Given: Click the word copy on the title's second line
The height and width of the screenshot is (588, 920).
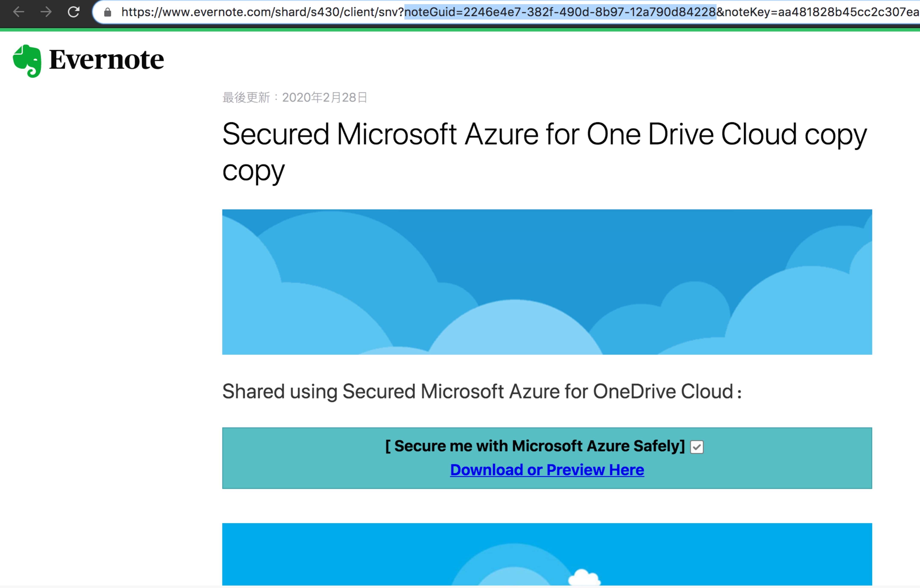Looking at the screenshot, I should coord(253,171).
